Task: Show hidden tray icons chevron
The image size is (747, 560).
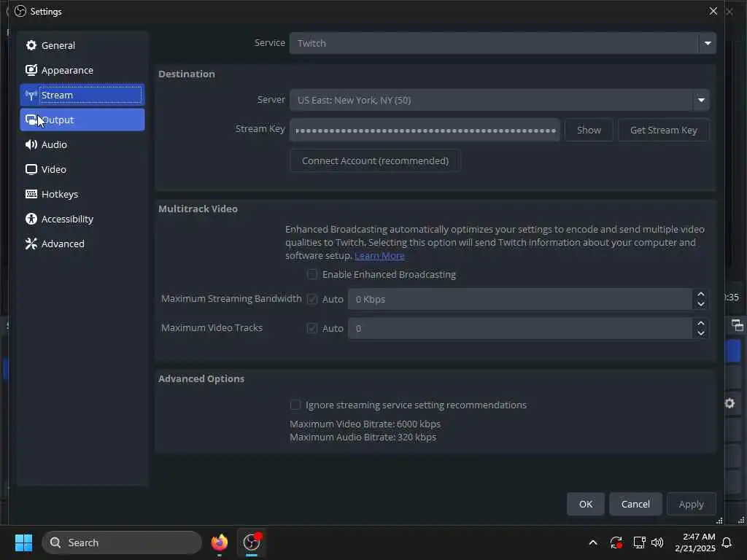Action: click(592, 542)
